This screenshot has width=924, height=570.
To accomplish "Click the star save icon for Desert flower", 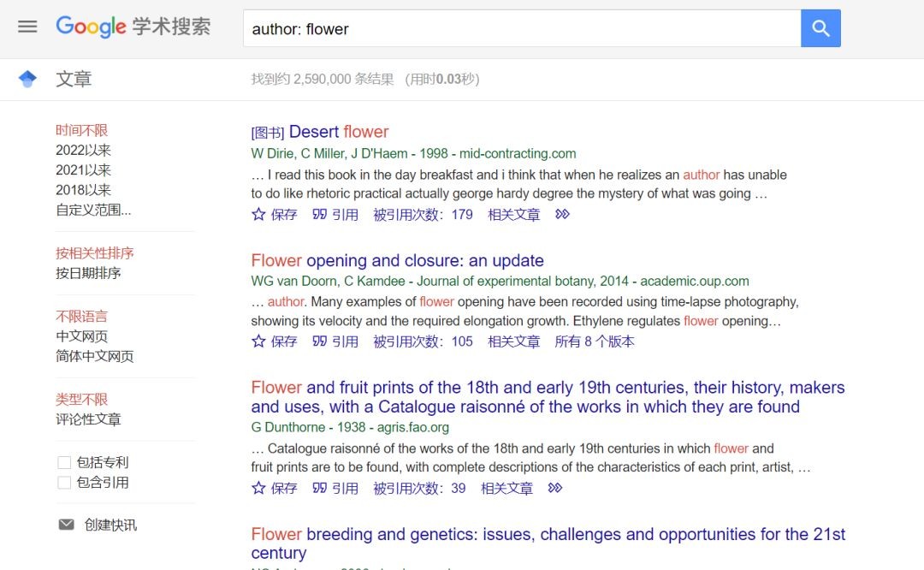I will click(x=258, y=214).
